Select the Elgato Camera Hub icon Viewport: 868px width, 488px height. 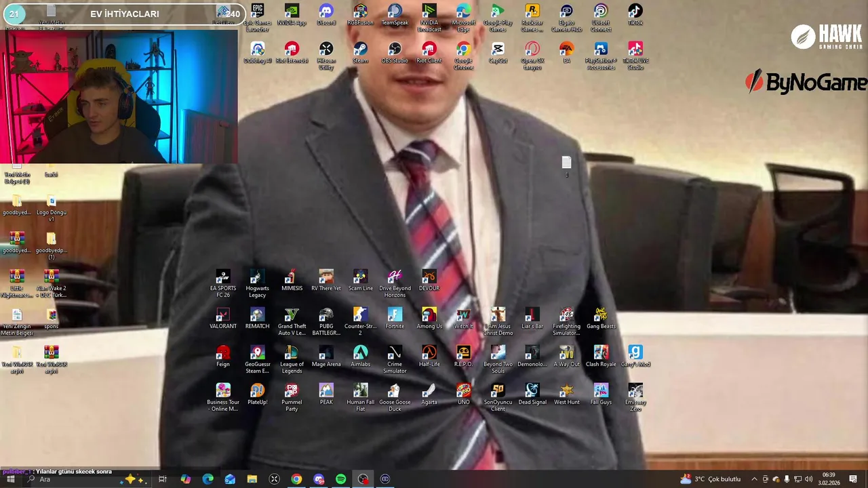point(566,18)
